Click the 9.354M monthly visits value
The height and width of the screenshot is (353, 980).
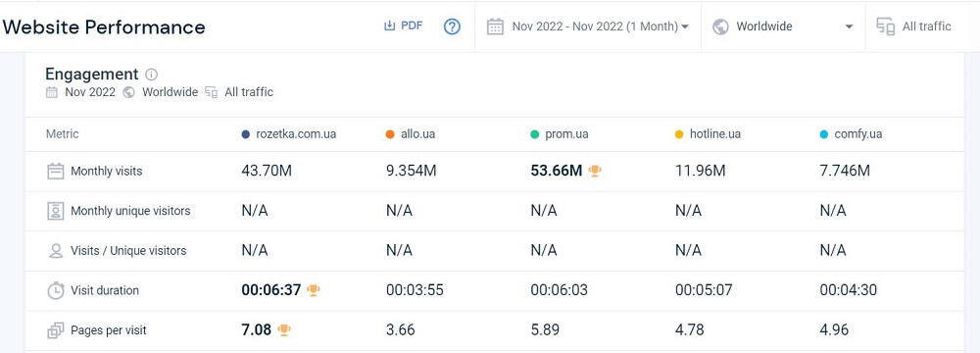(x=412, y=171)
